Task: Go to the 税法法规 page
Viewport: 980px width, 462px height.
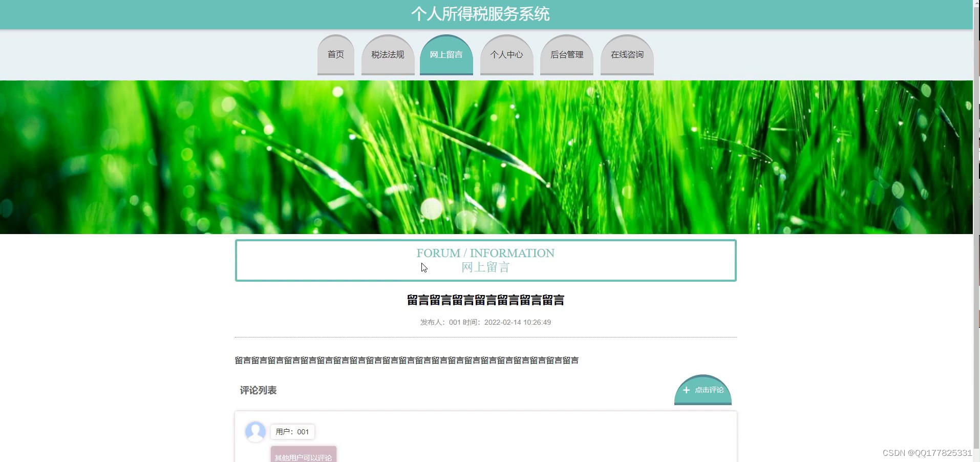Action: 388,54
